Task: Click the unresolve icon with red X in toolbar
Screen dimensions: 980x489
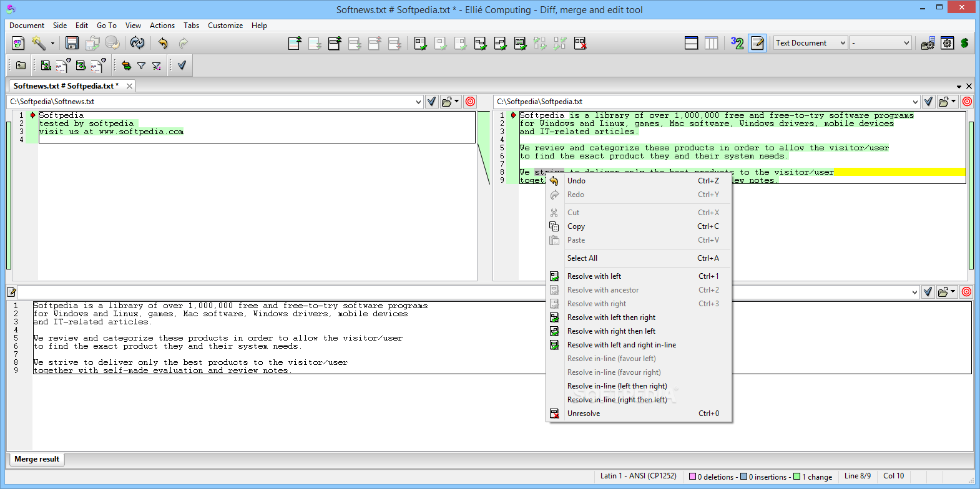Action: click(580, 43)
